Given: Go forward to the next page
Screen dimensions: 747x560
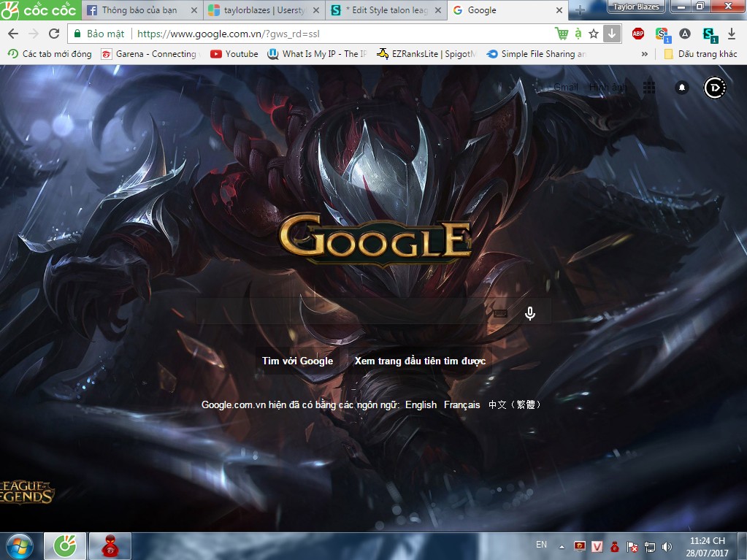Looking at the screenshot, I should coord(34,34).
